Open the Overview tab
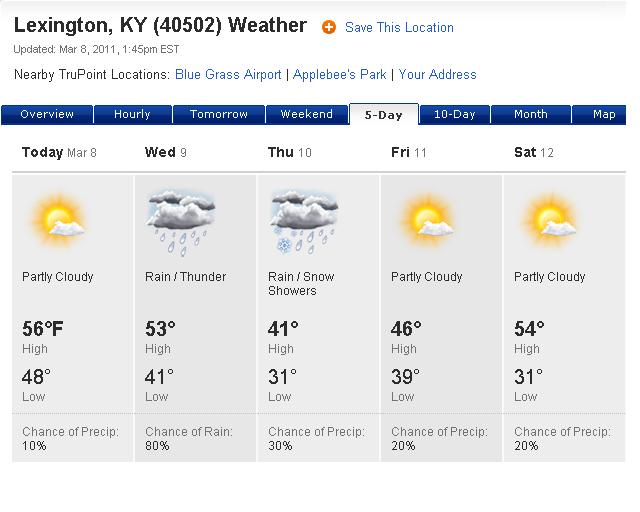Image resolution: width=640 pixels, height=512 pixels. 47,115
